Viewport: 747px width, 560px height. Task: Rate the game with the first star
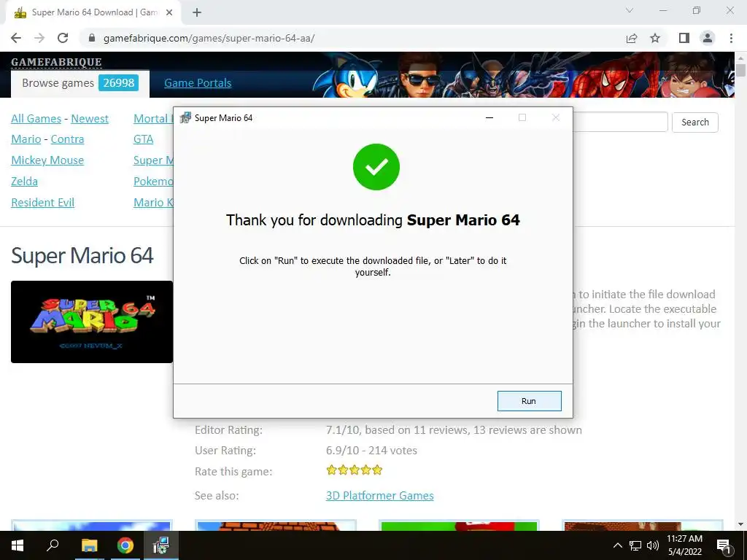[332, 470]
